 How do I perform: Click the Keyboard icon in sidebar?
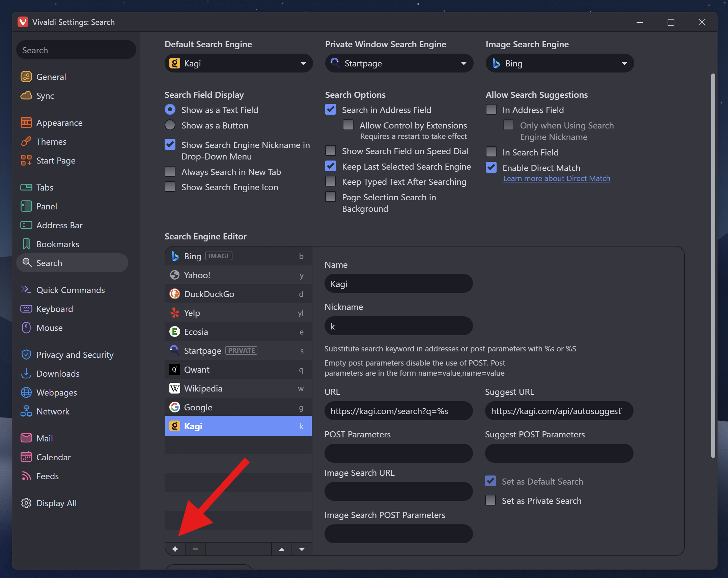[26, 309]
